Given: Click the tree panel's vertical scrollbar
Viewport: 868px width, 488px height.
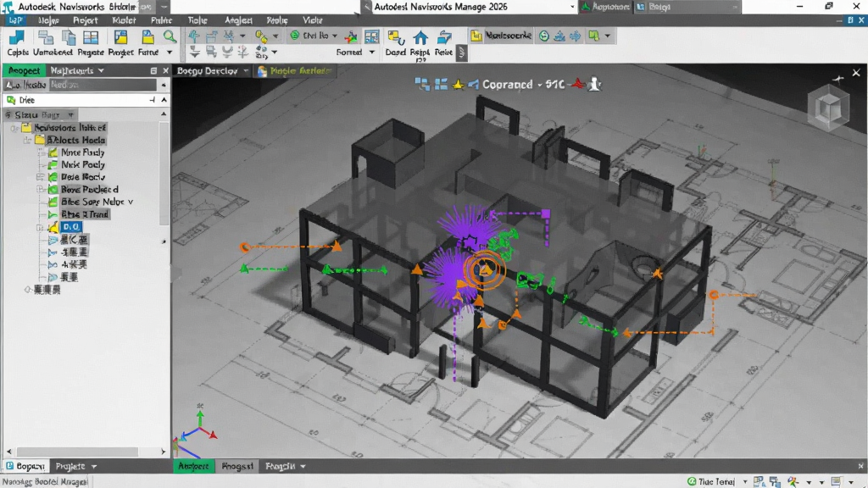Looking at the screenshot, I should (164, 175).
